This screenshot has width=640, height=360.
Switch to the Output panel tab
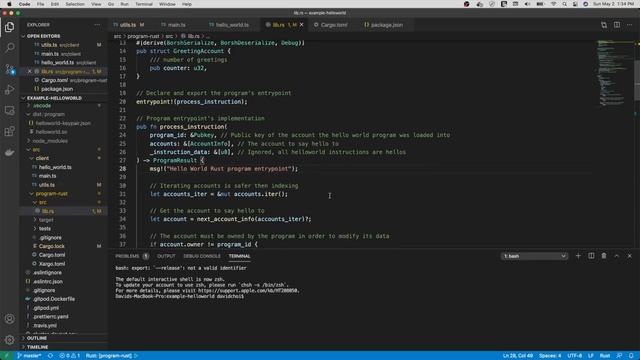click(166, 256)
